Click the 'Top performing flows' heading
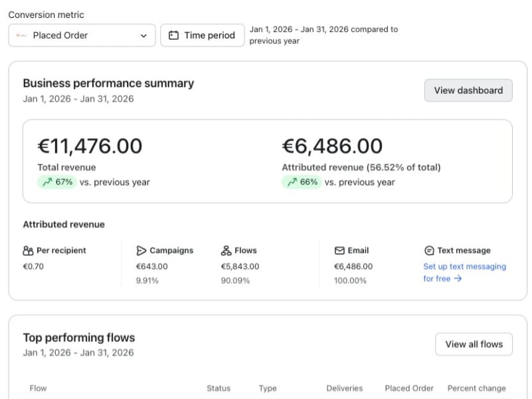532x399 pixels. tap(79, 338)
